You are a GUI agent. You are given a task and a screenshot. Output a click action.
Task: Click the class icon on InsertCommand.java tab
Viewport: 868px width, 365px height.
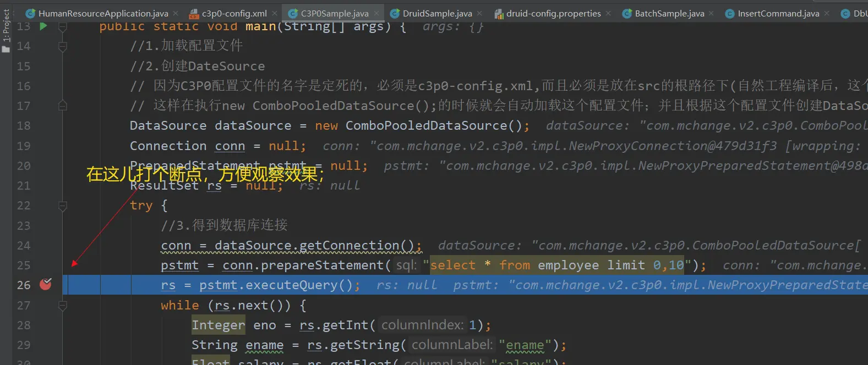coord(730,14)
